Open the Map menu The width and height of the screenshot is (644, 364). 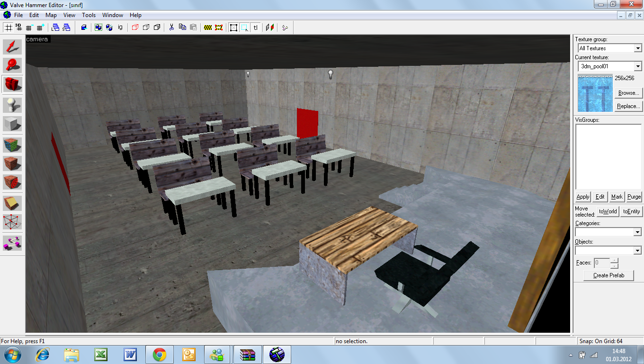(x=51, y=15)
